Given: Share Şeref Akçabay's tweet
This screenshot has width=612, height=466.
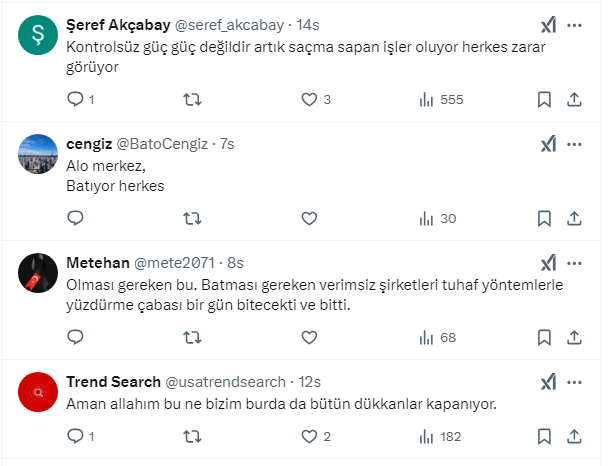Looking at the screenshot, I should [574, 99].
